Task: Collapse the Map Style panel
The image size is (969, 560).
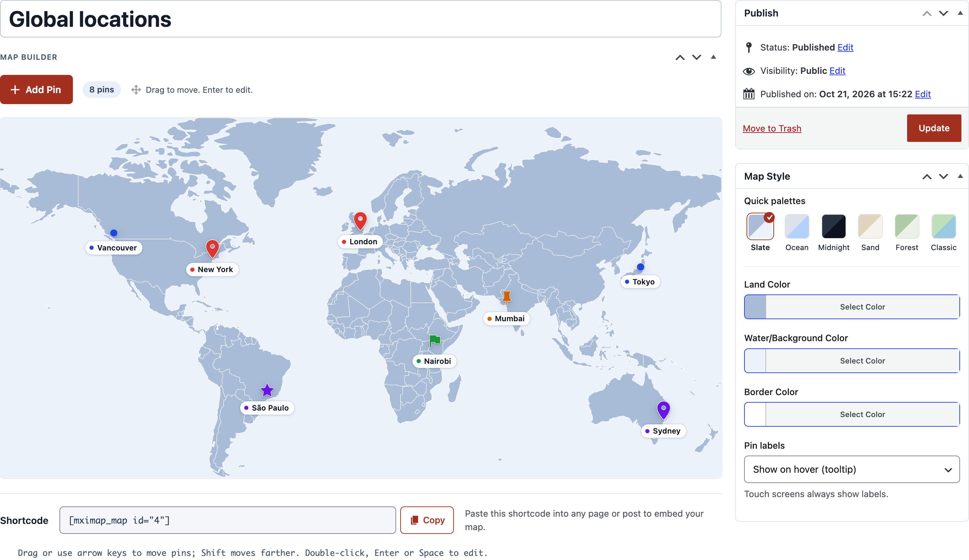Action: coord(960,176)
